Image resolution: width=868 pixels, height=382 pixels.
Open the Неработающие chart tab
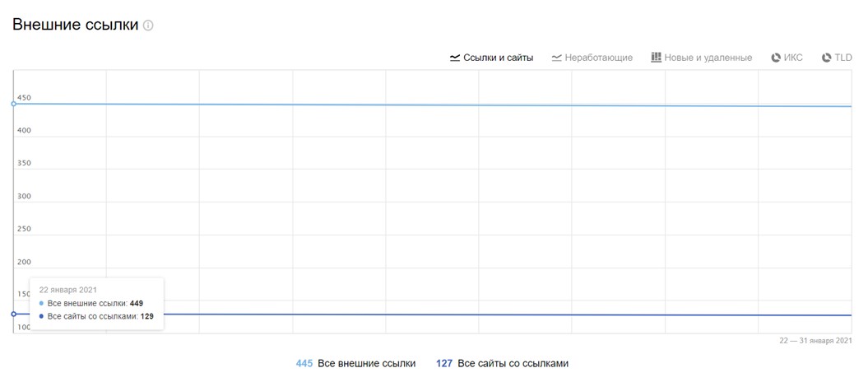(598, 58)
